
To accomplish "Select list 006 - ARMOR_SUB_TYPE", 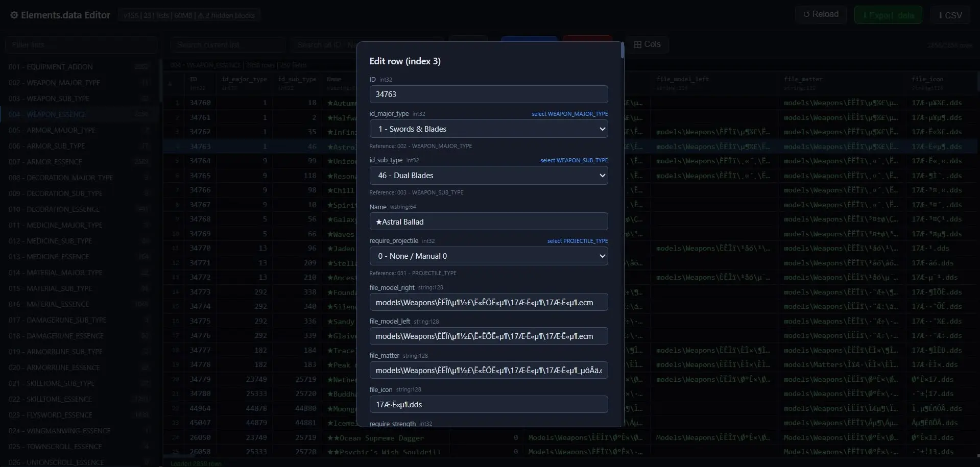I will 79,146.
